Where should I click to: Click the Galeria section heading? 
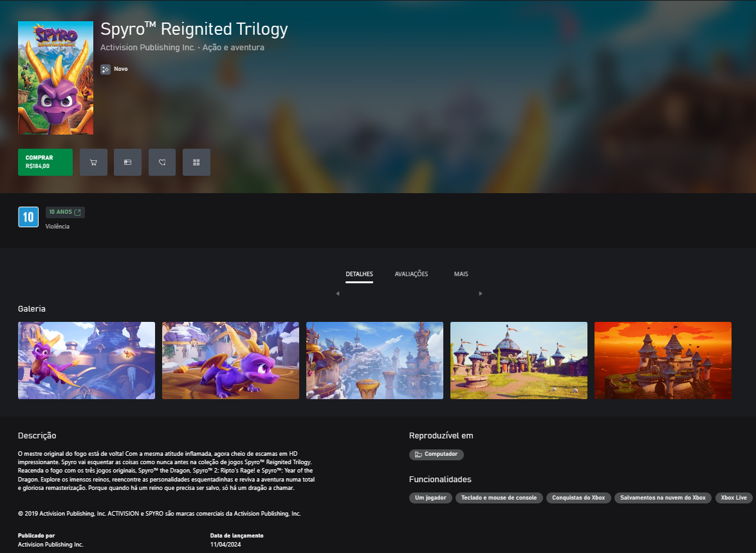pyautogui.click(x=32, y=309)
